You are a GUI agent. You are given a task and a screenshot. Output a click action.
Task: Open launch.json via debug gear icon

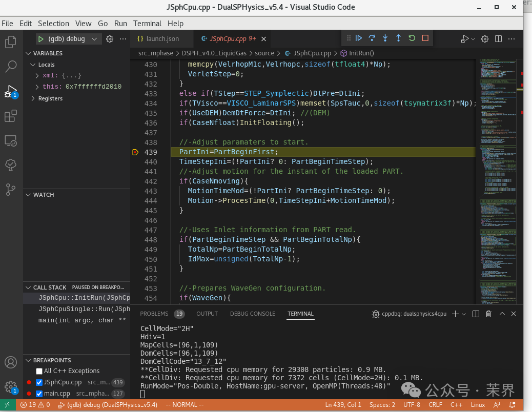110,39
